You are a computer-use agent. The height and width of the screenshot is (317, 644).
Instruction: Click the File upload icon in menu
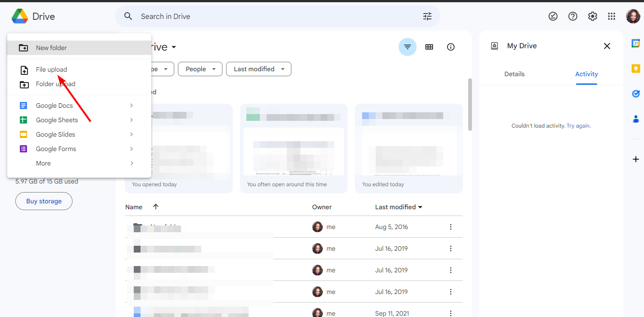pos(24,70)
